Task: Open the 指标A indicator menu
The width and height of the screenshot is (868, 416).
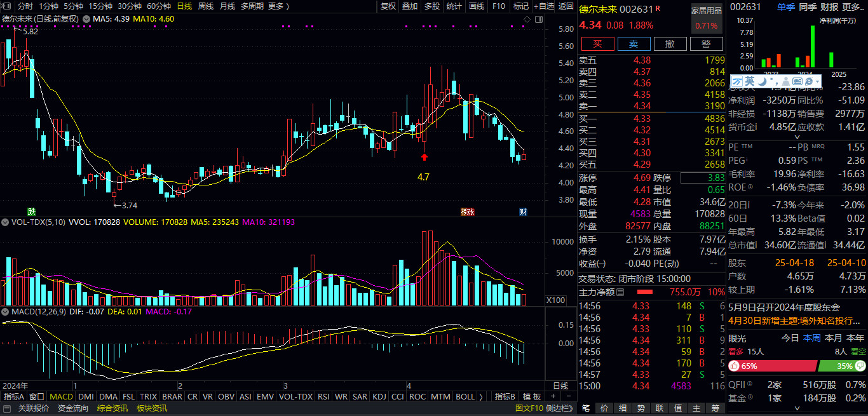Action: click(x=13, y=397)
